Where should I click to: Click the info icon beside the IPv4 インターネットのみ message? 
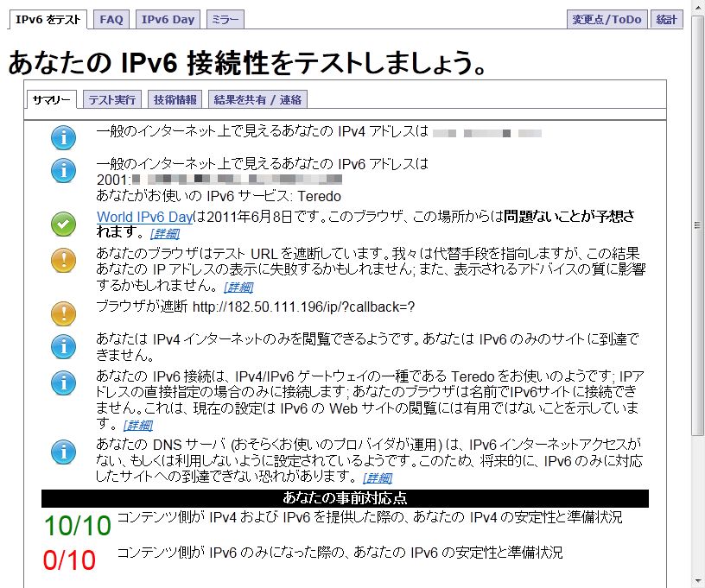pyautogui.click(x=63, y=346)
